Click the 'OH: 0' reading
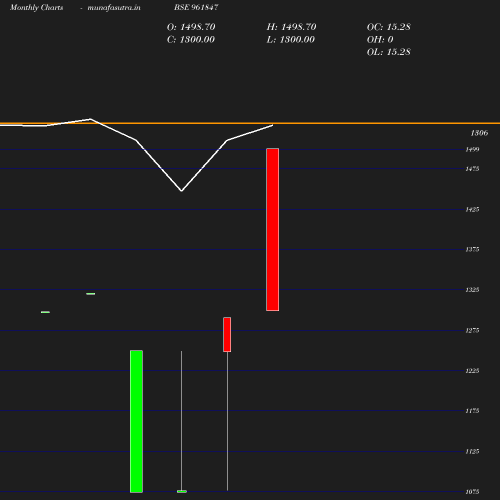 click(x=380, y=39)
